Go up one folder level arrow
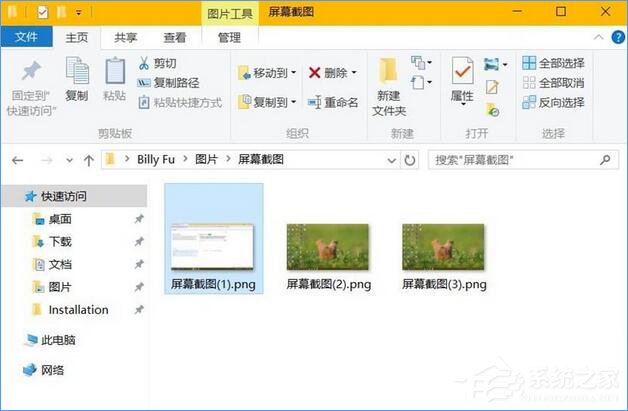Screen dimensions: 628x411 89,161
